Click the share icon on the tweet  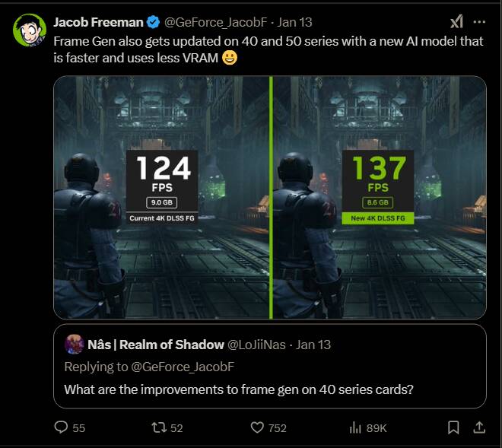[478, 427]
